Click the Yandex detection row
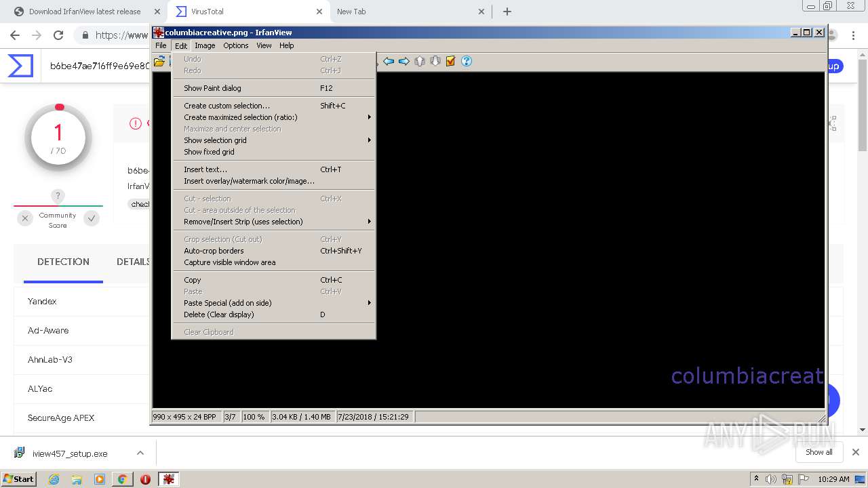This screenshot has width=868, height=488. [x=81, y=301]
